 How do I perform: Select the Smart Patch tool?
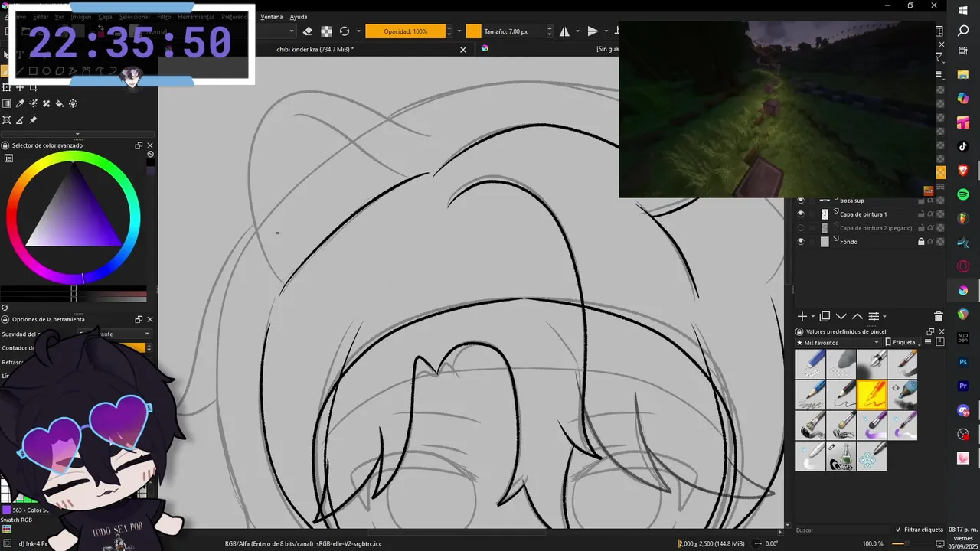tap(46, 103)
